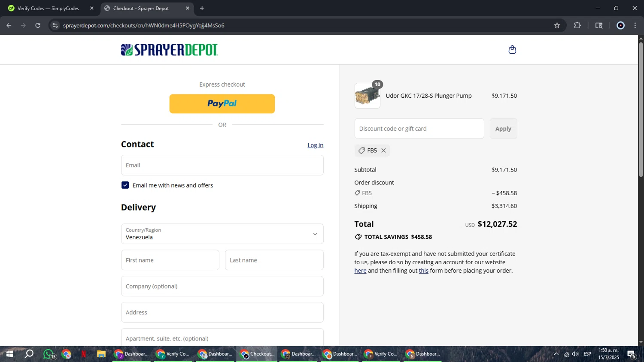Image resolution: width=644 pixels, height=362 pixels.
Task: Apply the discount code
Action: click(503, 129)
